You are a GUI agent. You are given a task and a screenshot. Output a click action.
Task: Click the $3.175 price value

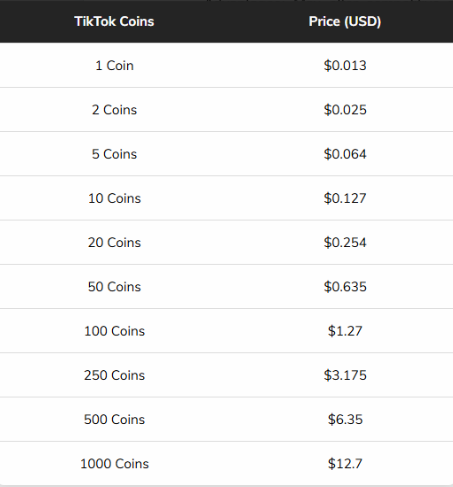tap(345, 375)
